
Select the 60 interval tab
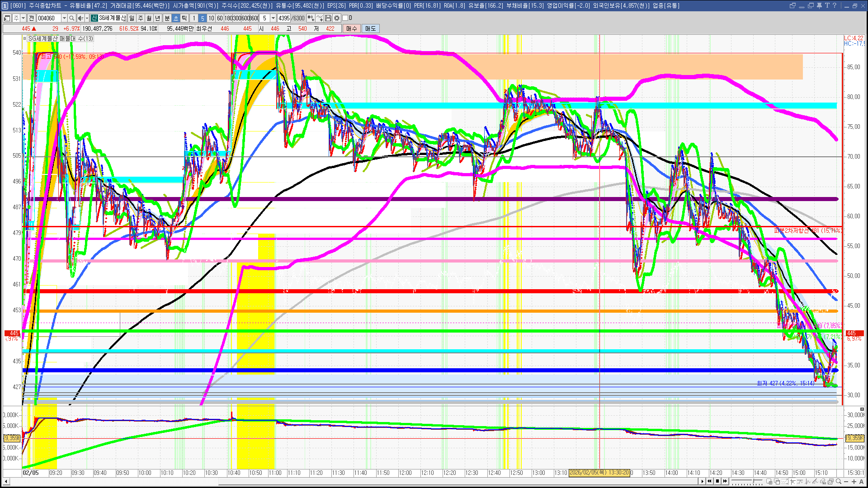pos(220,18)
